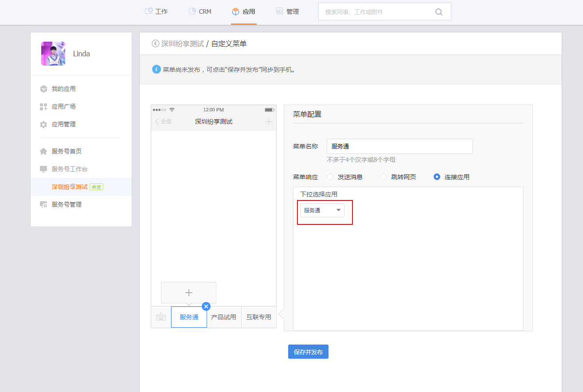
Task: Open the 服务通 application dropdown
Action: pyautogui.click(x=322, y=210)
